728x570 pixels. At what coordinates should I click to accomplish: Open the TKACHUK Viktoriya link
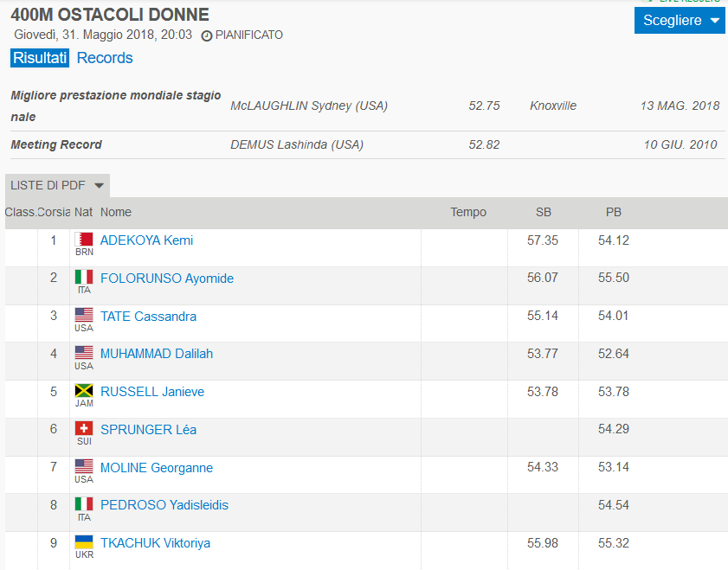155,543
